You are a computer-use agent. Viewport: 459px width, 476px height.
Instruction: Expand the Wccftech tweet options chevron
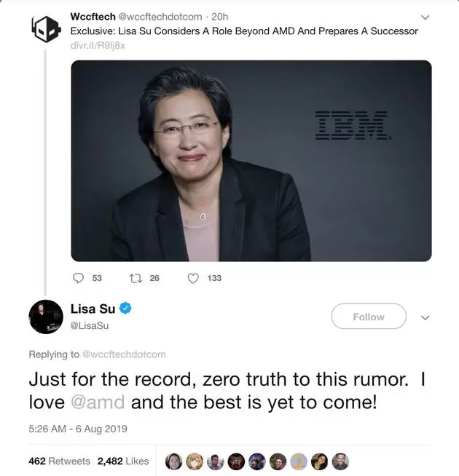tap(425, 17)
